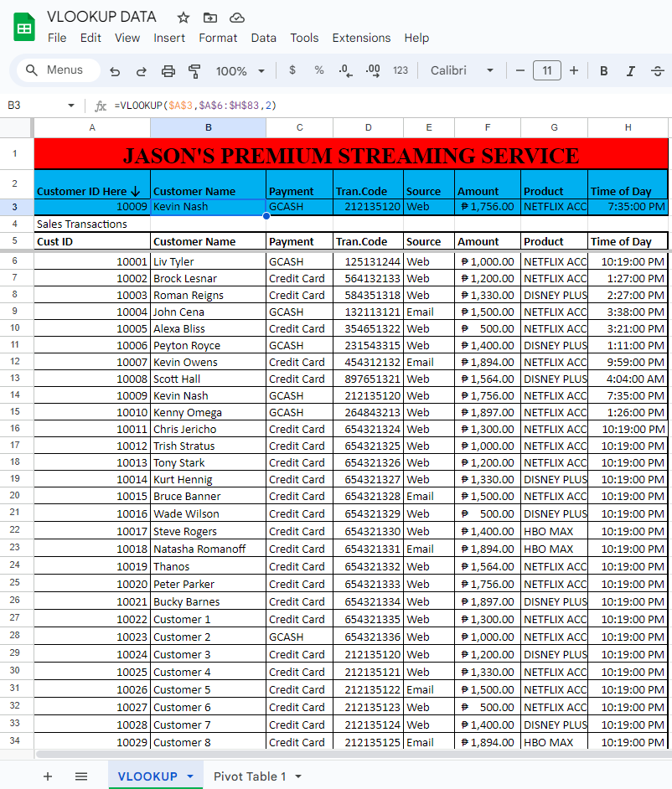Select column H header

[x=628, y=128]
